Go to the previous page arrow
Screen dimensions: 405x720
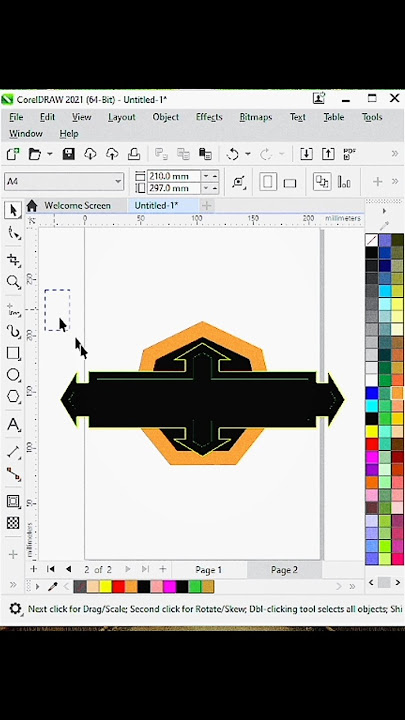pos(68,569)
